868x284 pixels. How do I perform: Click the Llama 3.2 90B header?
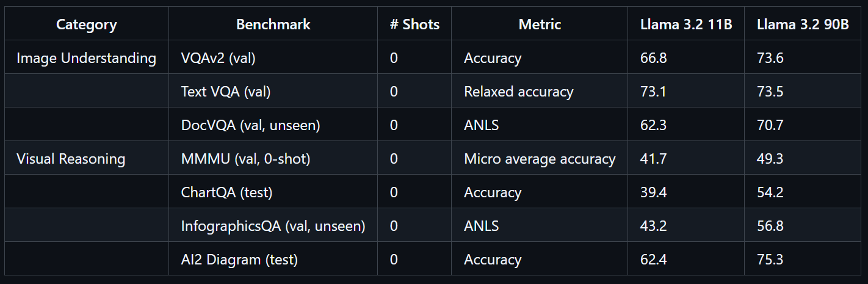click(x=803, y=24)
